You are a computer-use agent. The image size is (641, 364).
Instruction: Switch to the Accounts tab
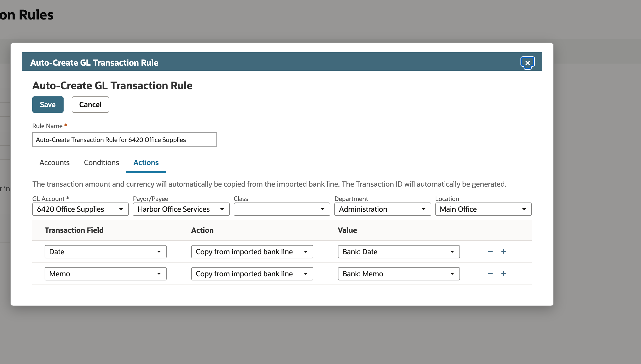(54, 163)
